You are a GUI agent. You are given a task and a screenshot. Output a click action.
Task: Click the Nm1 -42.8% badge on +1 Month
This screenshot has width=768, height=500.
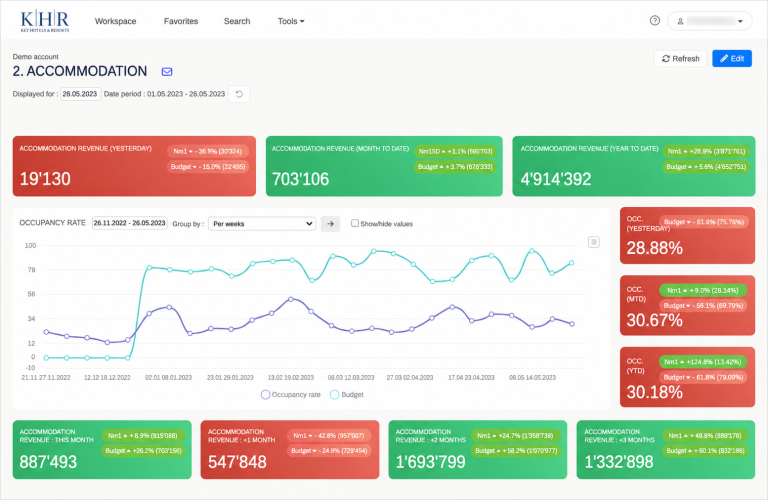pyautogui.click(x=329, y=435)
